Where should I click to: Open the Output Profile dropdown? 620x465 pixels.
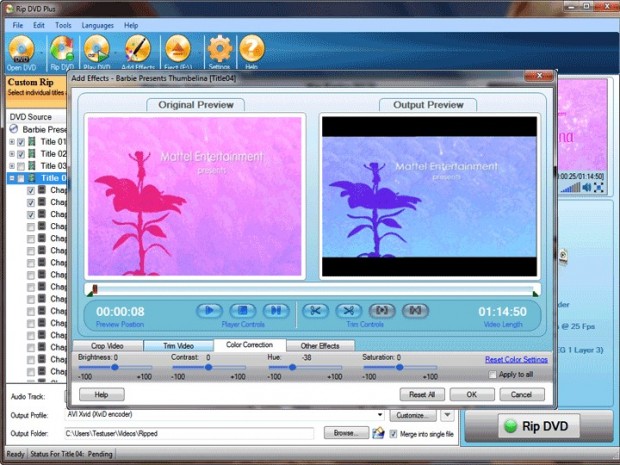coord(380,415)
